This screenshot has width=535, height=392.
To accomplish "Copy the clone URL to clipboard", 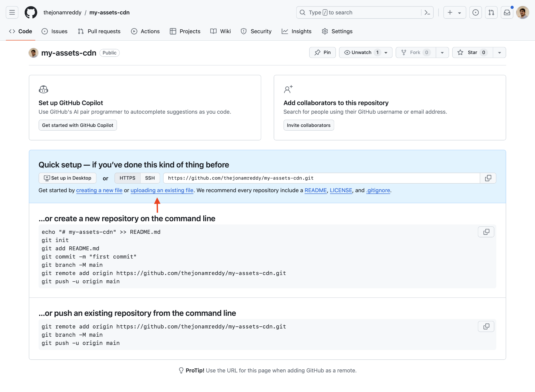I will click(x=488, y=178).
